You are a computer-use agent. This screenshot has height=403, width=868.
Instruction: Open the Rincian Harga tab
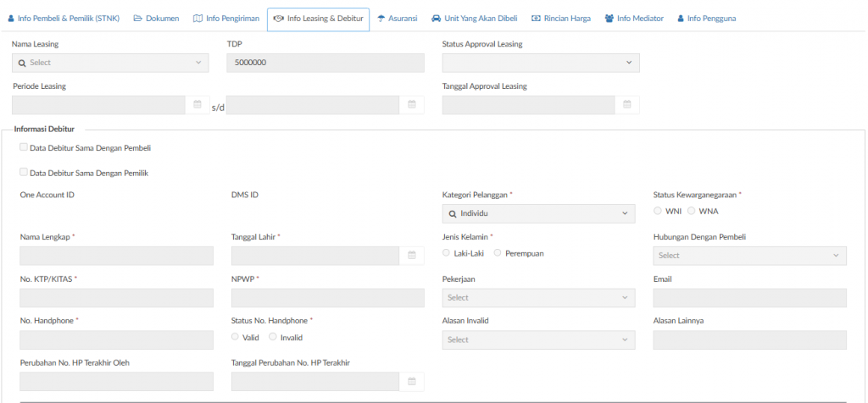[560, 18]
